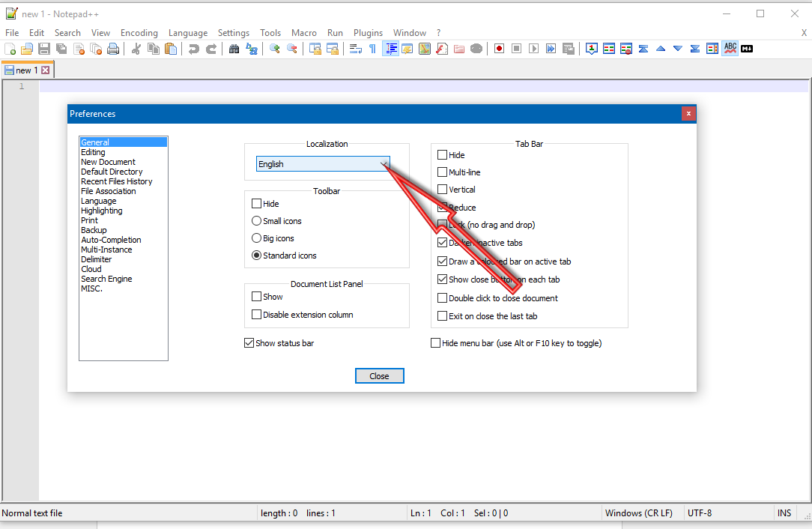This screenshot has height=529, width=812.
Task: Close the new 1 tab with its X
Action: [46, 70]
